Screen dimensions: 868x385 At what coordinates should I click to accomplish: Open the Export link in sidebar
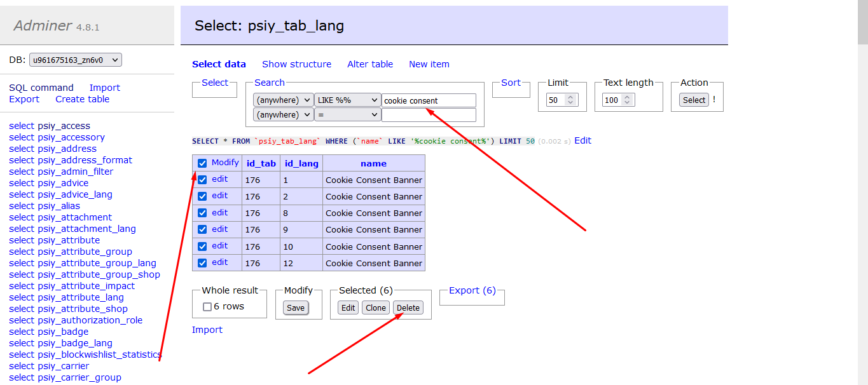click(x=24, y=99)
